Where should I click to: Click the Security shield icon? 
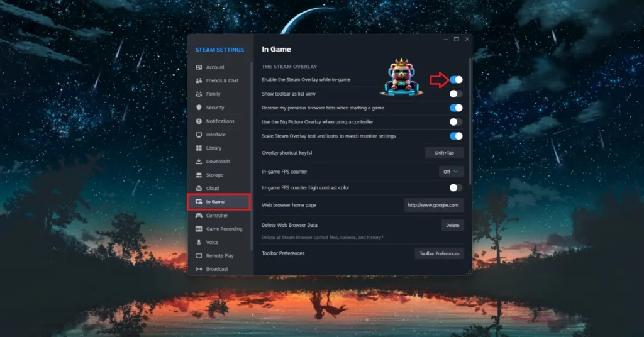(199, 107)
